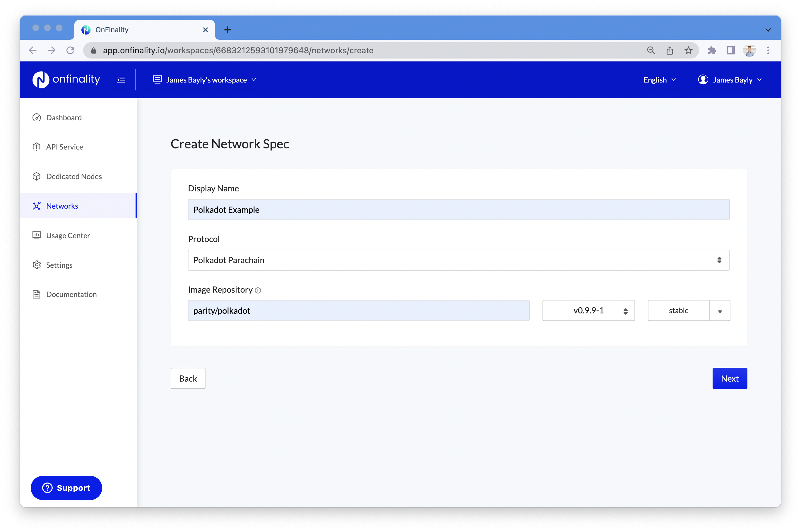Click the Next button

(x=729, y=378)
